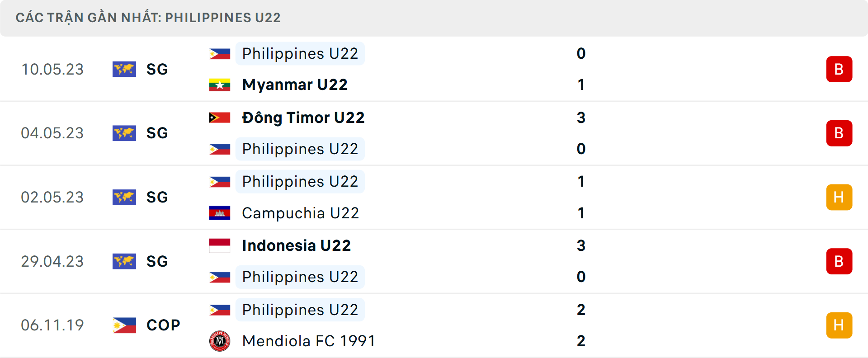Click the red B badge on the Indonesia match

pos(840,261)
